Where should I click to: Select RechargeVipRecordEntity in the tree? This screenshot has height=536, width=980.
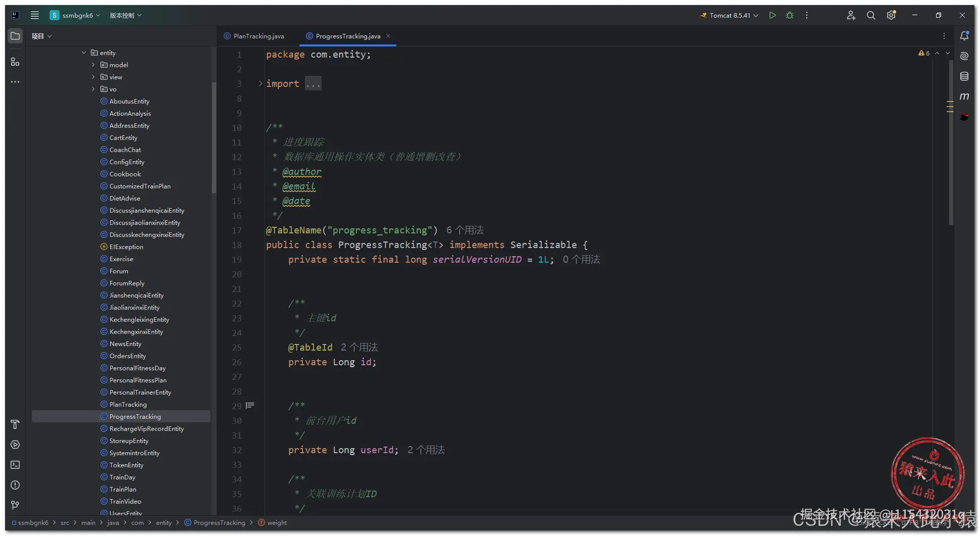tap(146, 428)
